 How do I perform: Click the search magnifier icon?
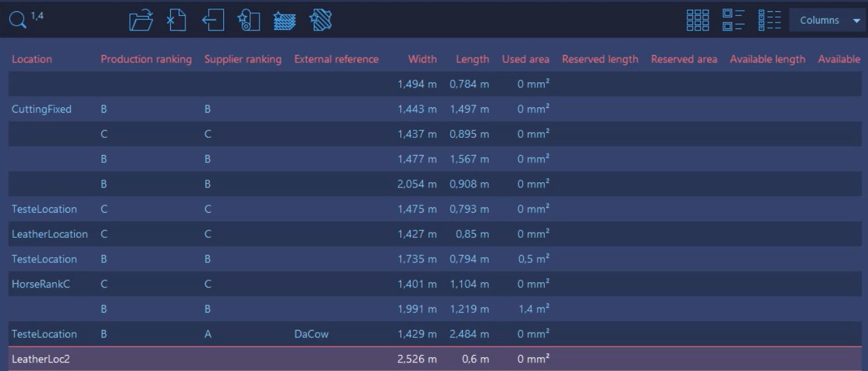(18, 21)
